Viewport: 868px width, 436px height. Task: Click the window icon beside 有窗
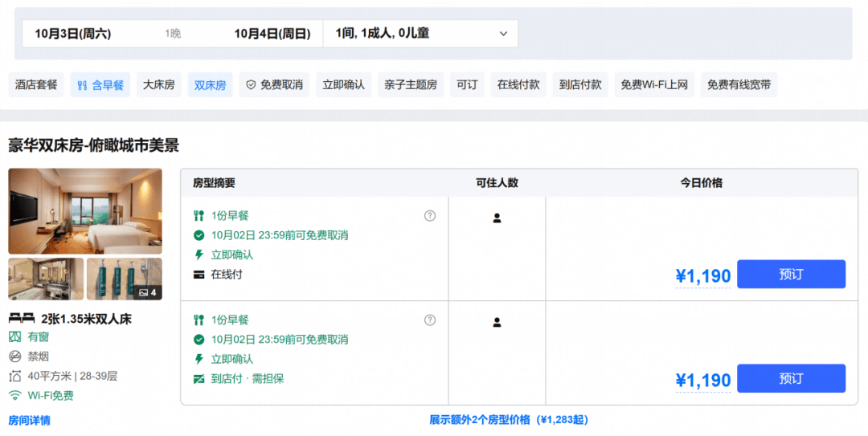[x=15, y=336]
